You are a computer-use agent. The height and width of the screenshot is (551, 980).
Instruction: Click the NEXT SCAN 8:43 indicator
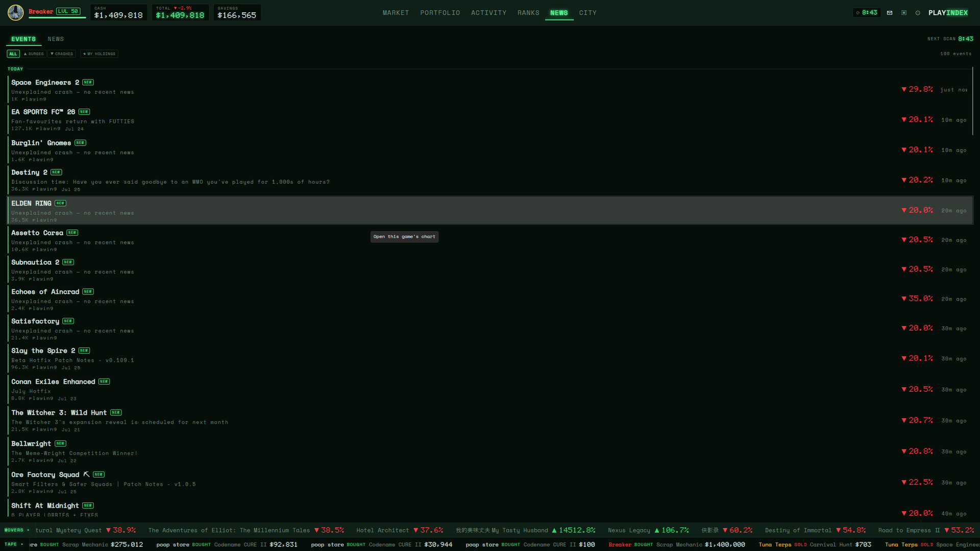pyautogui.click(x=950, y=39)
